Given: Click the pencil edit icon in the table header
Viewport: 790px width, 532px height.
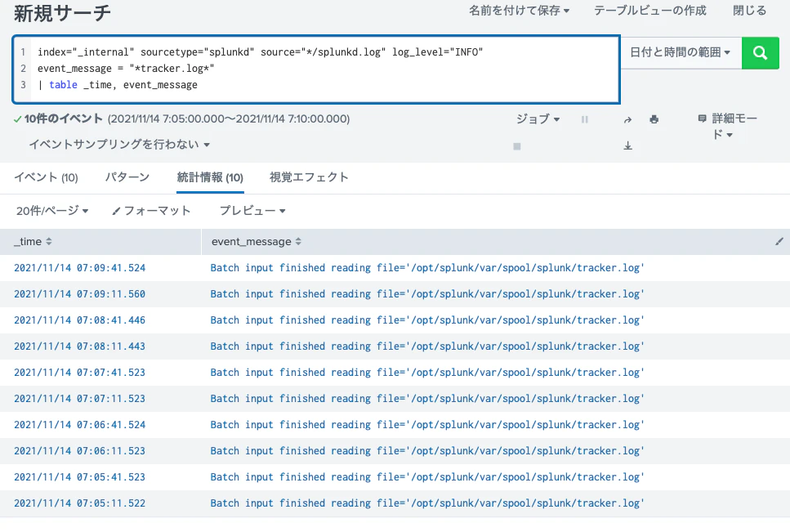Looking at the screenshot, I should (779, 242).
